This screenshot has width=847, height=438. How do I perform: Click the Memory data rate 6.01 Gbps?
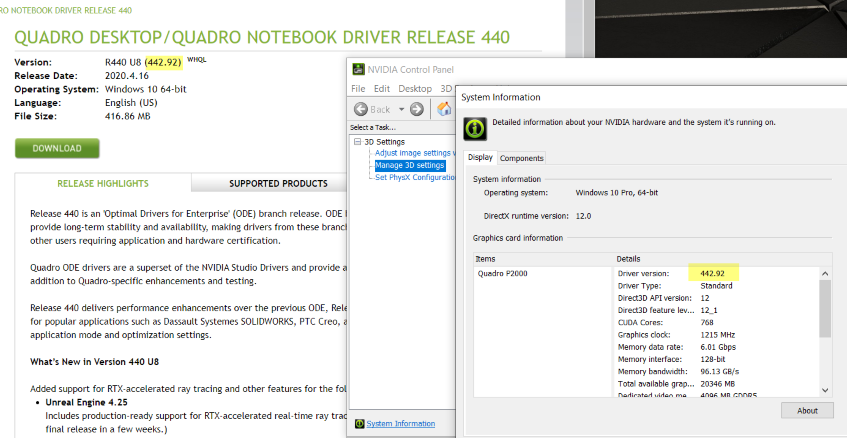tap(718, 347)
